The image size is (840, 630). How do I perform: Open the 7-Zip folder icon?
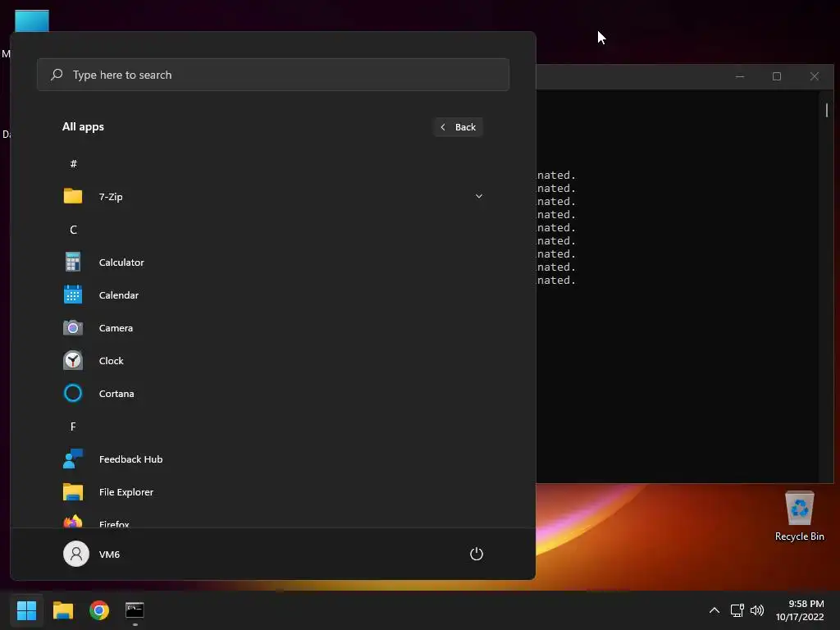[73, 196]
